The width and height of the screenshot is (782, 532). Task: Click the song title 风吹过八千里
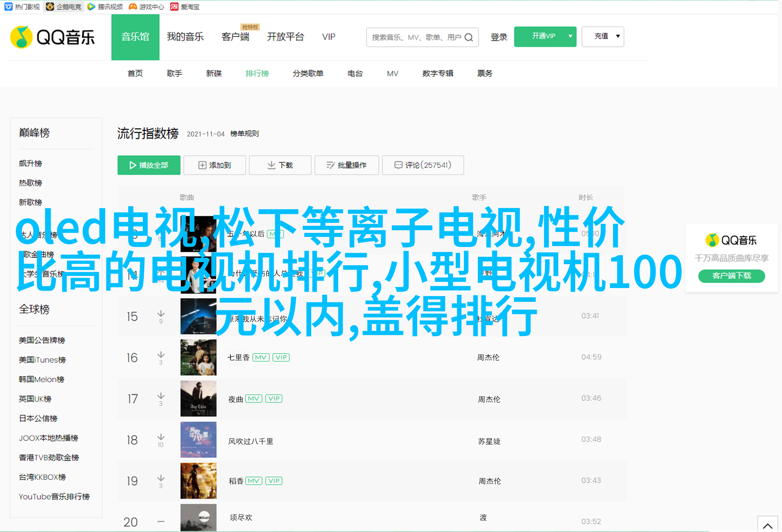251,441
